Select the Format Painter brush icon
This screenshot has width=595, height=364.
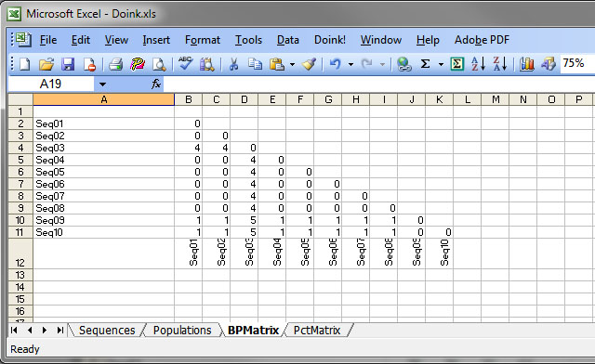coord(309,64)
